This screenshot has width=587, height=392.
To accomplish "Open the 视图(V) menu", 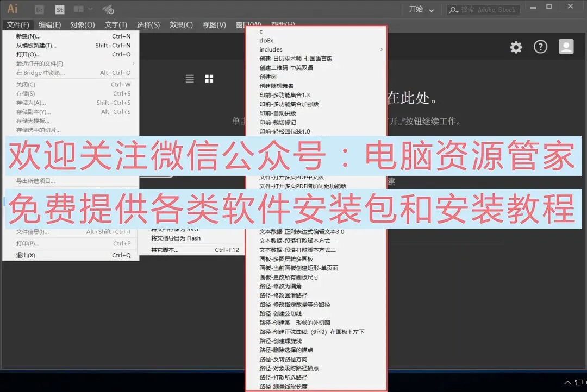I will (214, 24).
